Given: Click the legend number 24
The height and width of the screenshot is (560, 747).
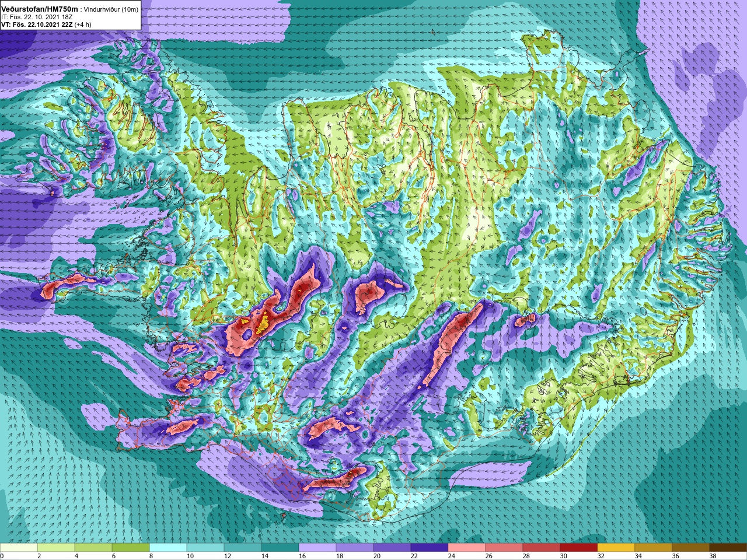Looking at the screenshot, I should pos(451,556).
